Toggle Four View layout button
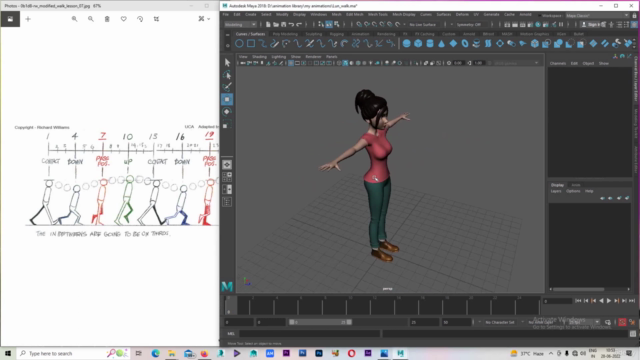This screenshot has height=360, width=640. click(227, 177)
